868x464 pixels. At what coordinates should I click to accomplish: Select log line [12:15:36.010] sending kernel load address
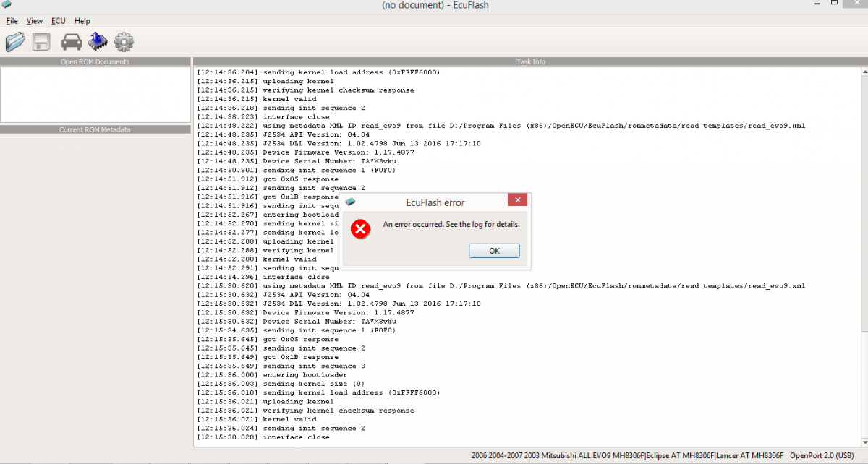tap(318, 392)
